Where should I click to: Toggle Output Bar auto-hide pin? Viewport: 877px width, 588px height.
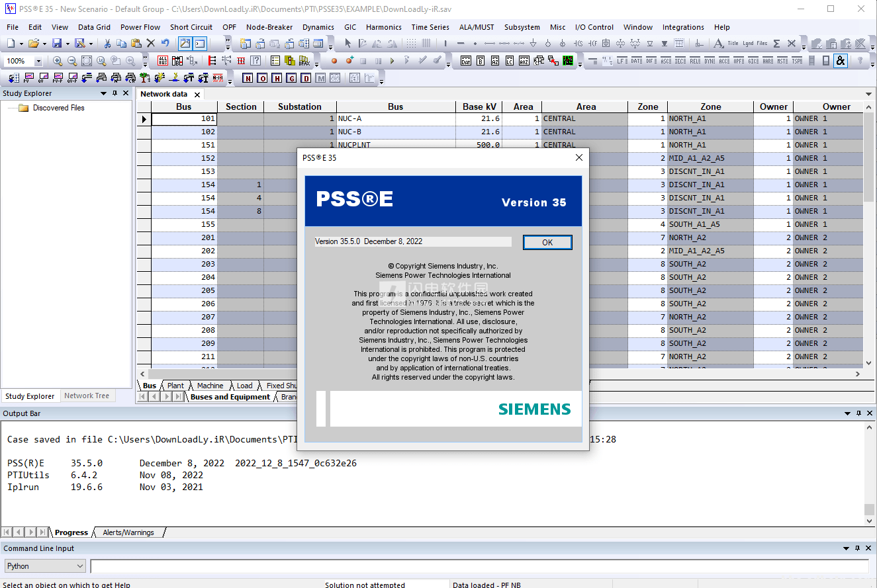(858, 413)
